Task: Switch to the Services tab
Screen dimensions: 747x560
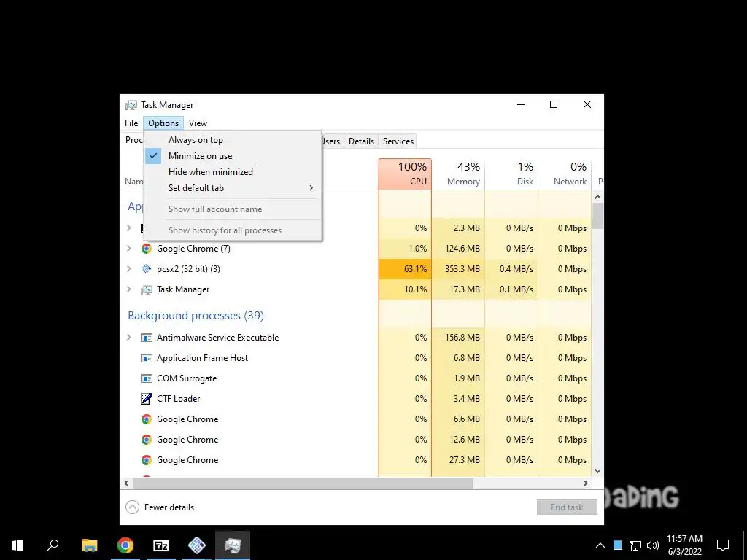Action: pos(398,141)
